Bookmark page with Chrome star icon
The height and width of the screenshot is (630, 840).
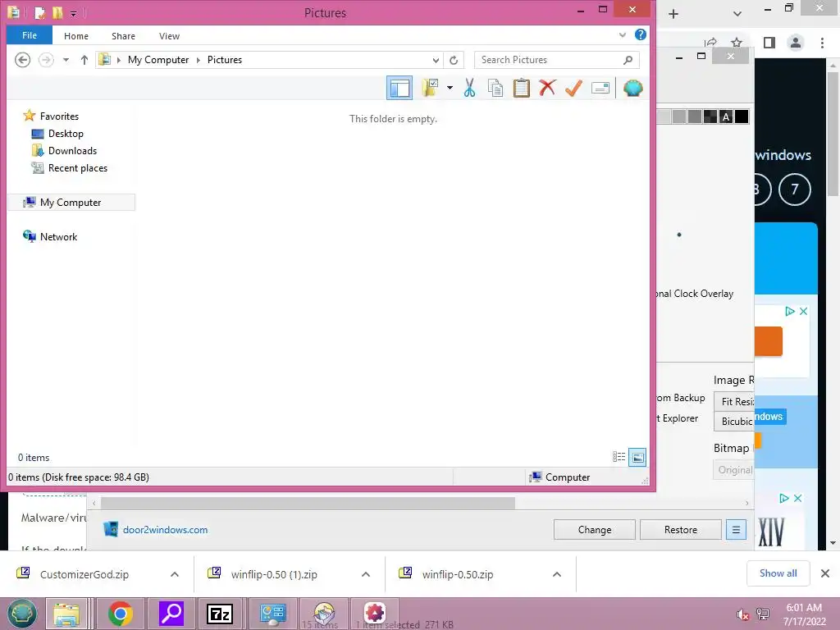(x=737, y=42)
